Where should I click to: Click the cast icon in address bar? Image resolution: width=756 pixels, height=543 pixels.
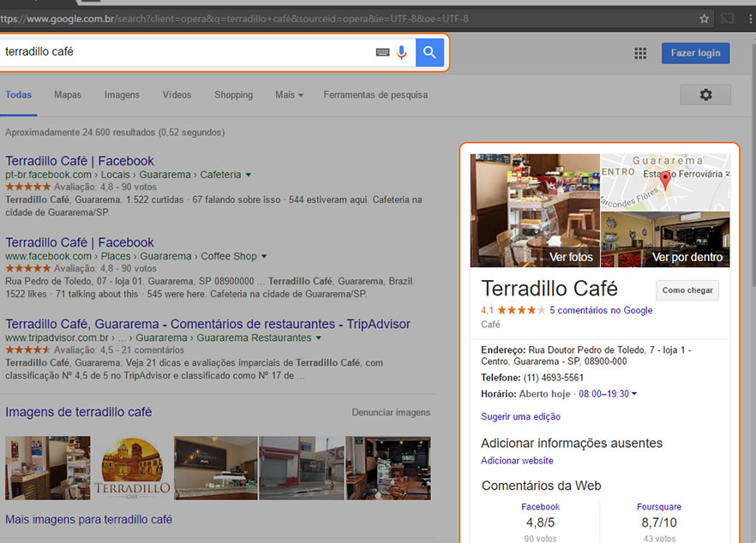pos(727,18)
